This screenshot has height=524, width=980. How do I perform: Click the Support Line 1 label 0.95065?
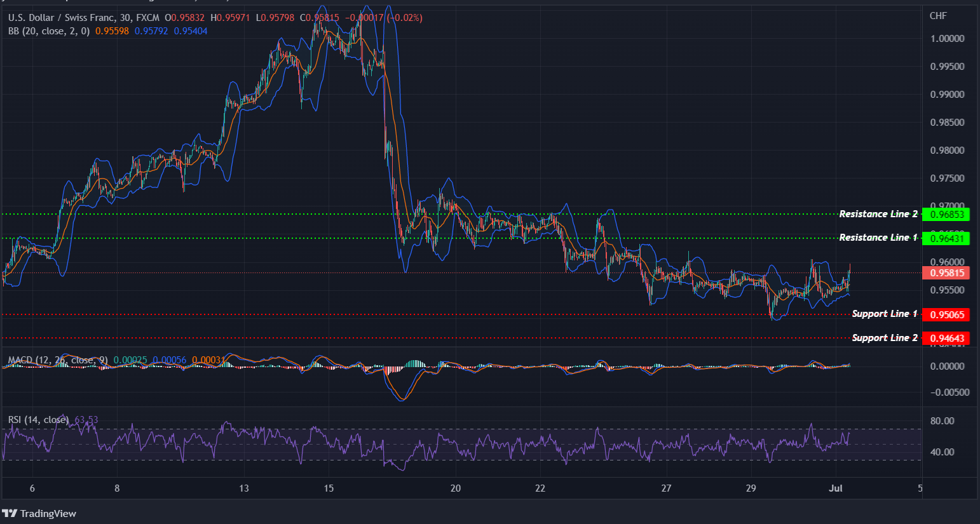coord(946,314)
